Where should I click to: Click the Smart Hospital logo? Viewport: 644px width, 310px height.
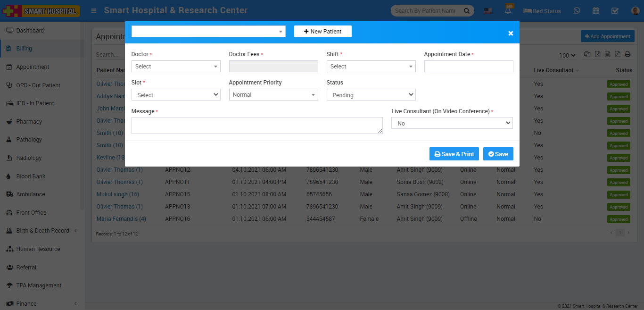coord(41,11)
